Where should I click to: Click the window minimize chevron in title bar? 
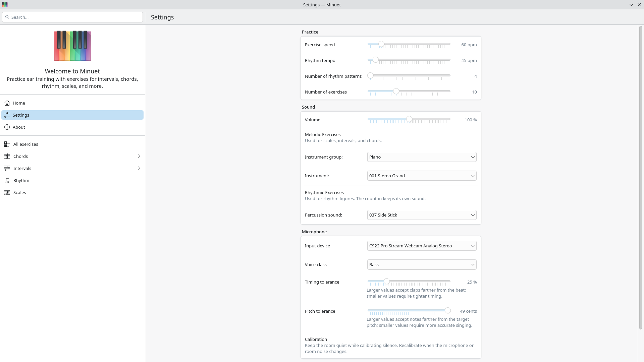click(x=631, y=5)
